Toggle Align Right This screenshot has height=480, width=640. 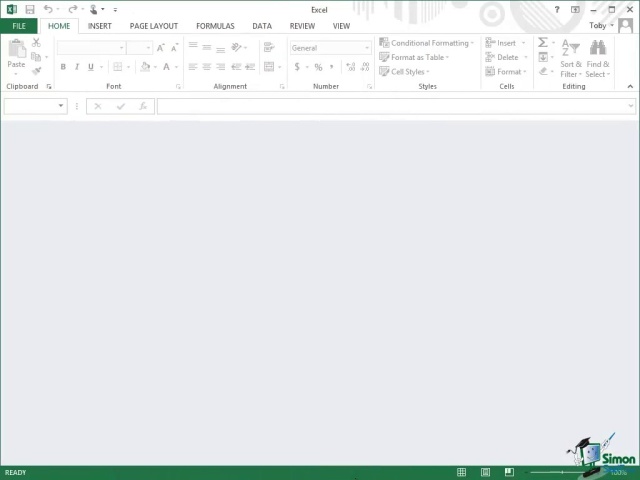tap(221, 67)
